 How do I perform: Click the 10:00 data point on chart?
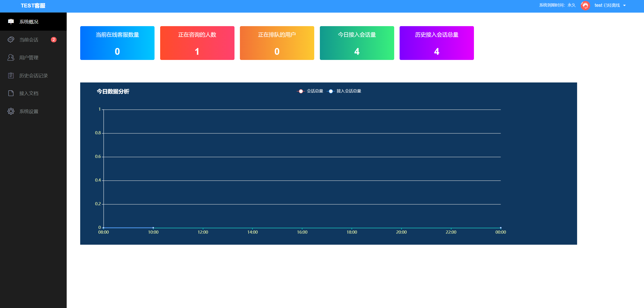153,228
